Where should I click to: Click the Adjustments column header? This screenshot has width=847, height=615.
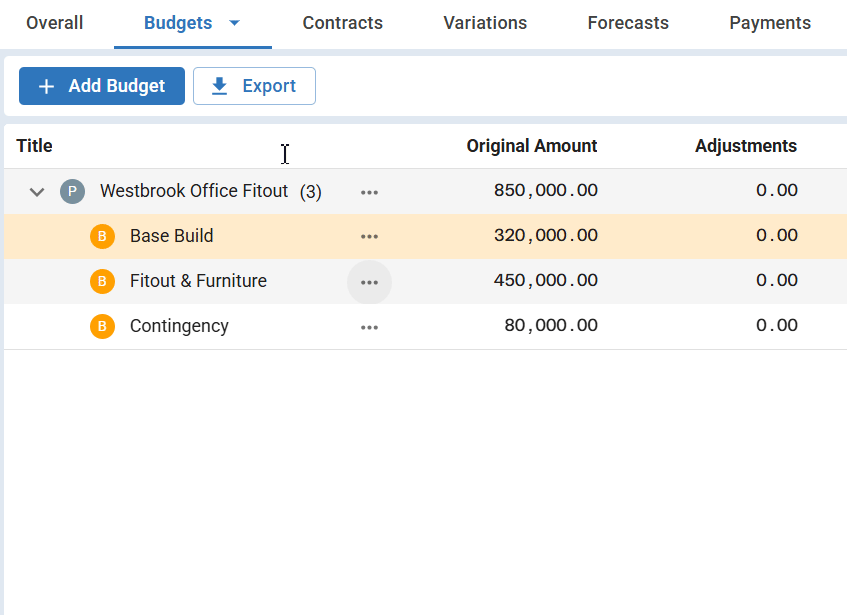coord(745,146)
